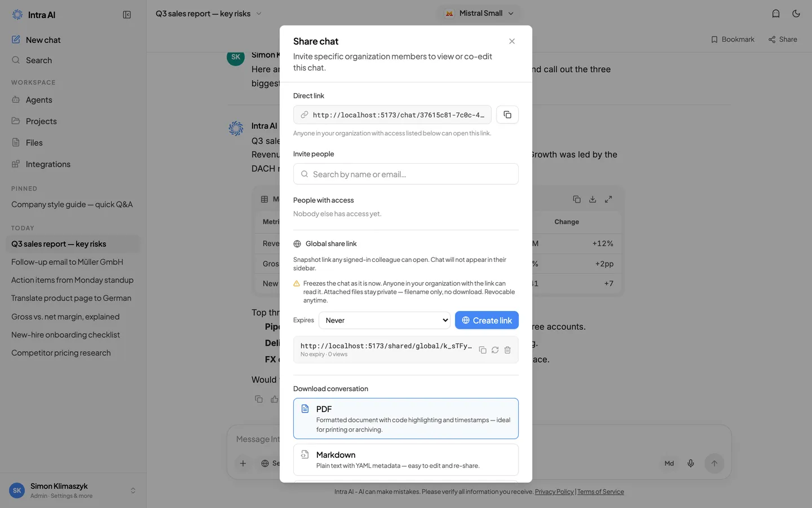Viewport: 812px width, 508px height.
Task: Open notifications bell icon
Action: tap(775, 14)
